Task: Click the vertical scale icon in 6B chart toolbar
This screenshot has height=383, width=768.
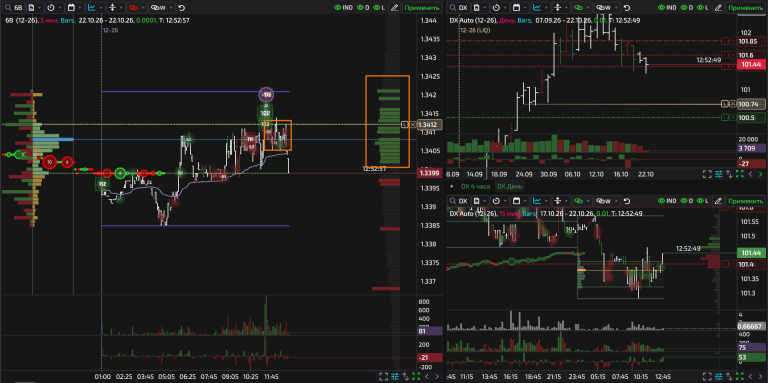Action: point(112,8)
